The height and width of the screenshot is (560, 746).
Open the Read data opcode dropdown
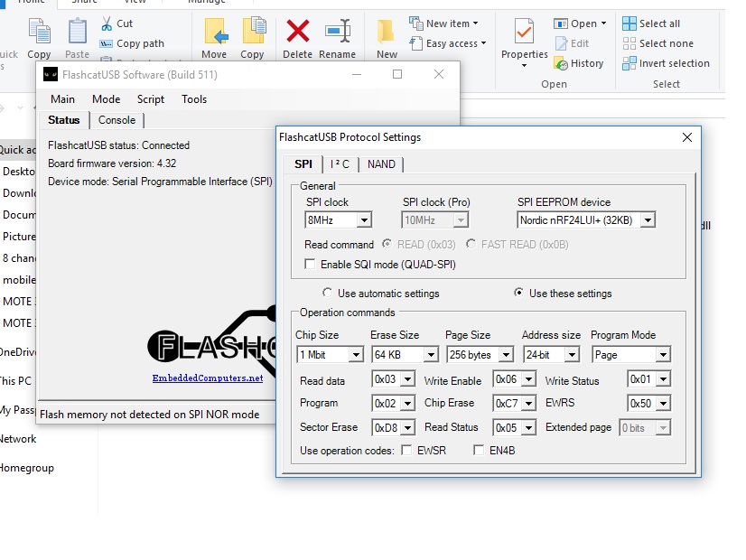(407, 379)
